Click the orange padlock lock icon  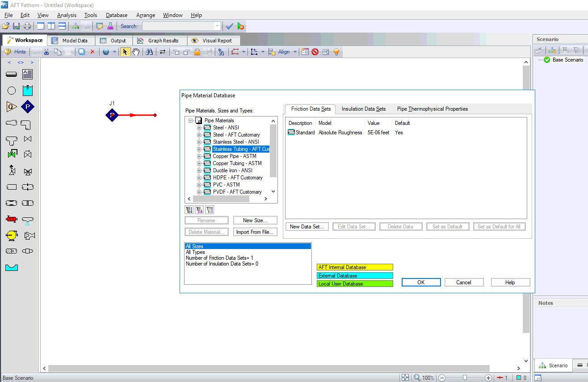pyautogui.click(x=197, y=52)
